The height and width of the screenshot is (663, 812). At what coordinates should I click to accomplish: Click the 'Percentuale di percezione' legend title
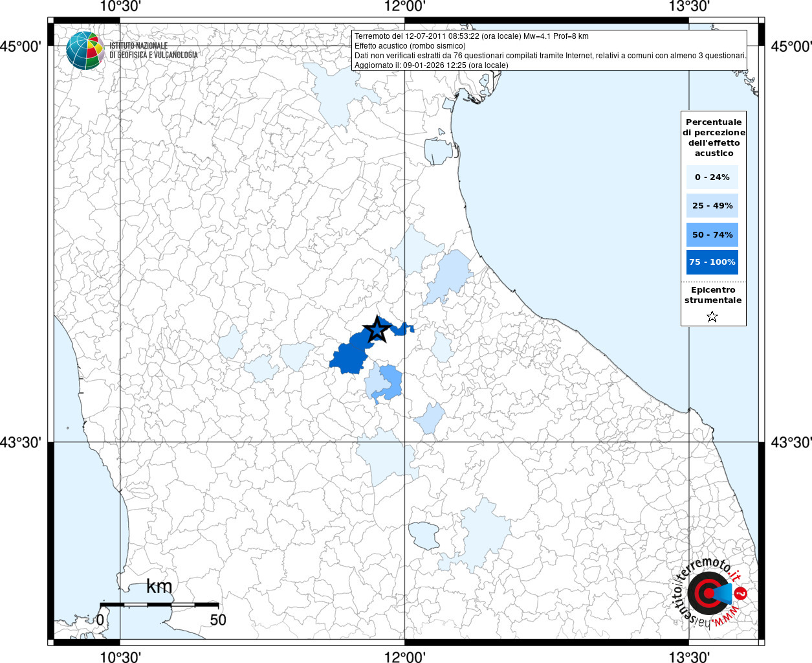click(714, 137)
